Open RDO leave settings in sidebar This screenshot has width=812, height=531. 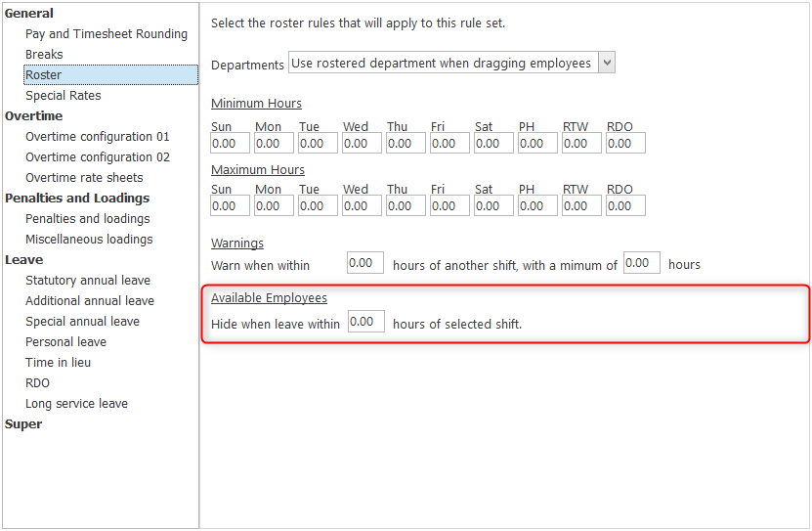click(37, 382)
